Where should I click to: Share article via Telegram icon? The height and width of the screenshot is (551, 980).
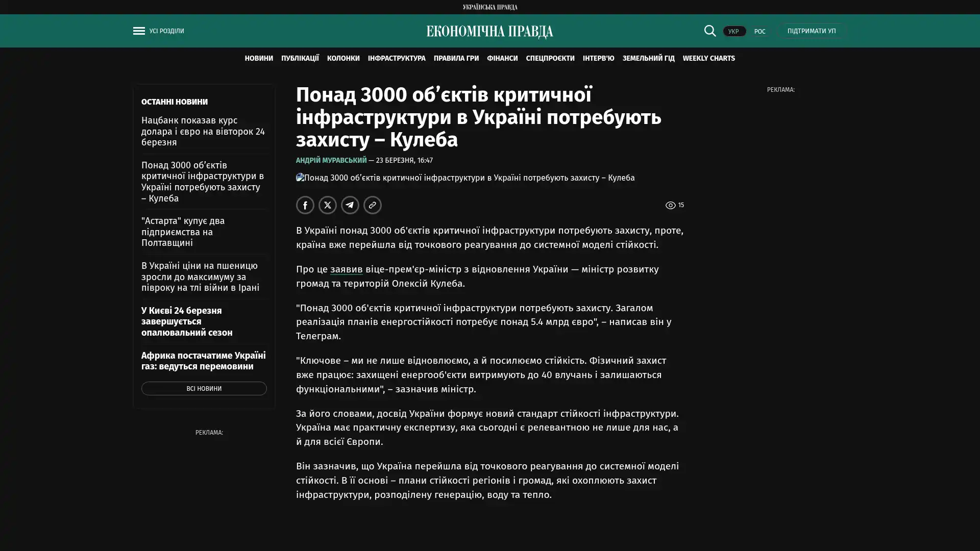[x=350, y=205]
